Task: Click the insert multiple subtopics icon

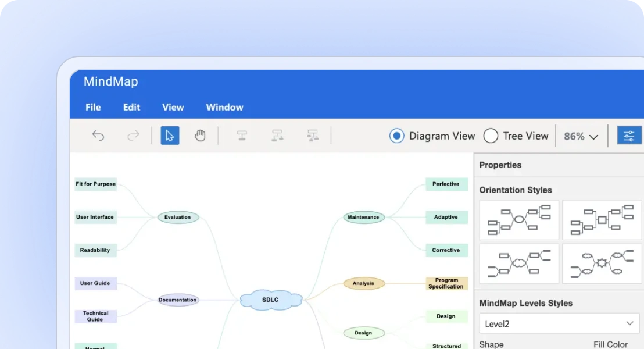Action: (313, 136)
